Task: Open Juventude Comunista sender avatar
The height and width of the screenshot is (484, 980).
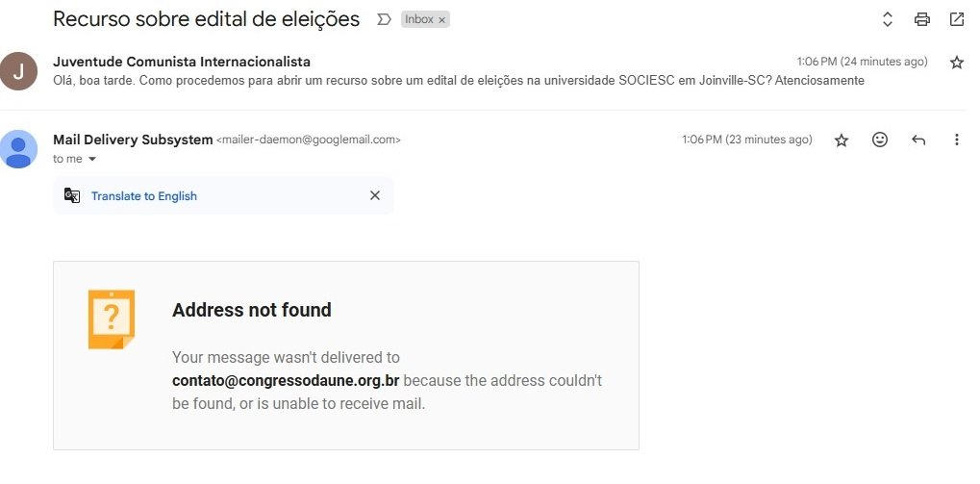Action: click(x=18, y=71)
